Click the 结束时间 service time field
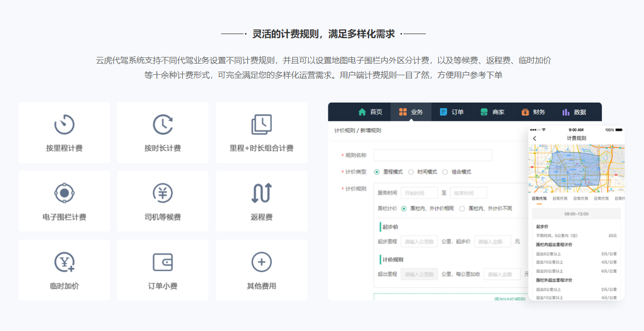The height and width of the screenshot is (331, 644). click(x=469, y=193)
